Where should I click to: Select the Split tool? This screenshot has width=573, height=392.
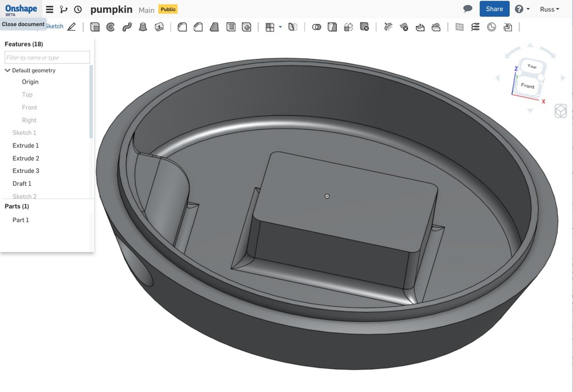(x=332, y=27)
